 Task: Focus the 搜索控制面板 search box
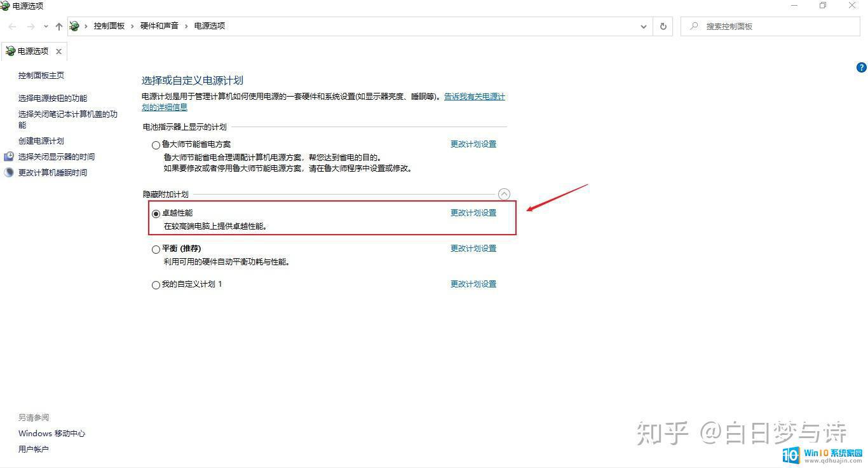tap(770, 26)
